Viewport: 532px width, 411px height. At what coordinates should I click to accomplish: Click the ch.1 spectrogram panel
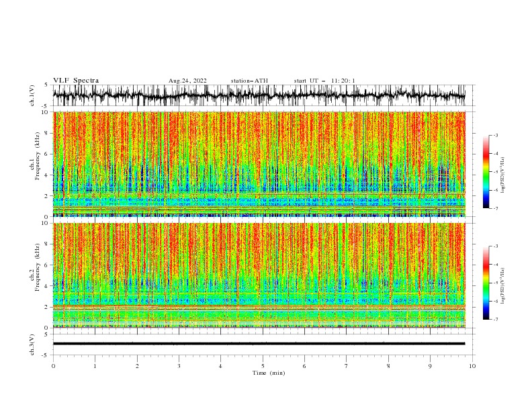[259, 164]
